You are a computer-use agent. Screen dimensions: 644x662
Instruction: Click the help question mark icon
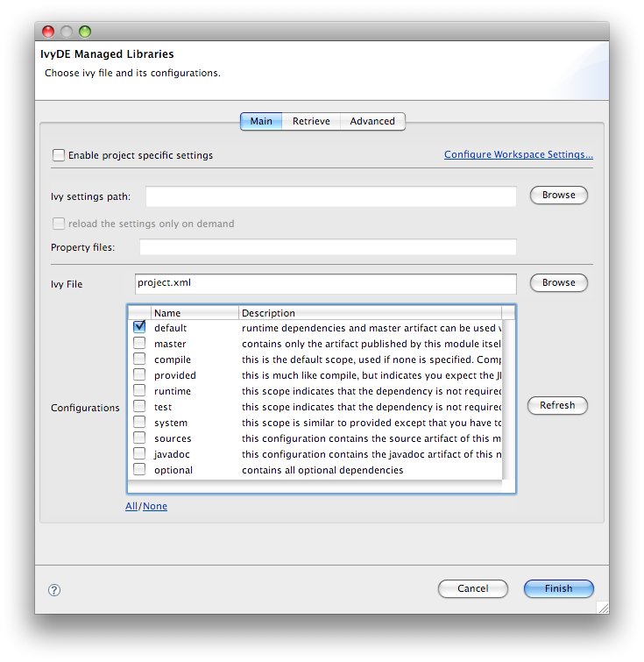pyautogui.click(x=53, y=590)
